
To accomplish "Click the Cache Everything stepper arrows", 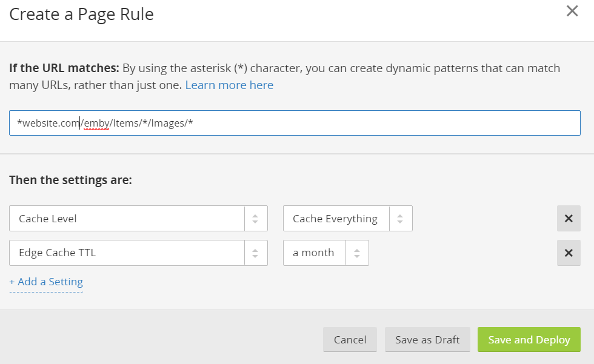I will click(400, 219).
